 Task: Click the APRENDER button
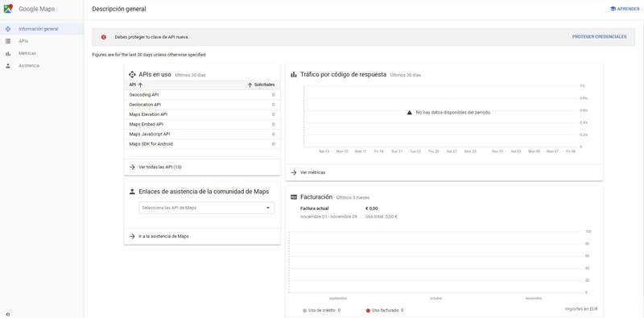coord(625,9)
